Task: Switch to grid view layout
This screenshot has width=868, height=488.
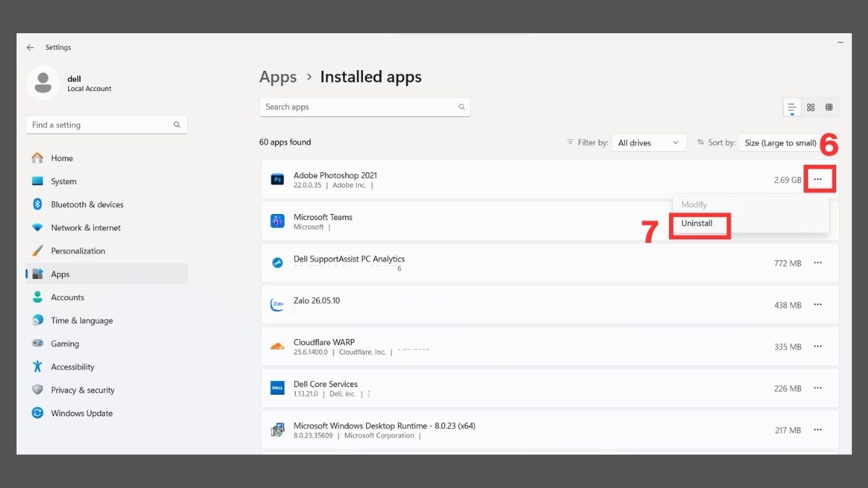Action: coord(811,108)
